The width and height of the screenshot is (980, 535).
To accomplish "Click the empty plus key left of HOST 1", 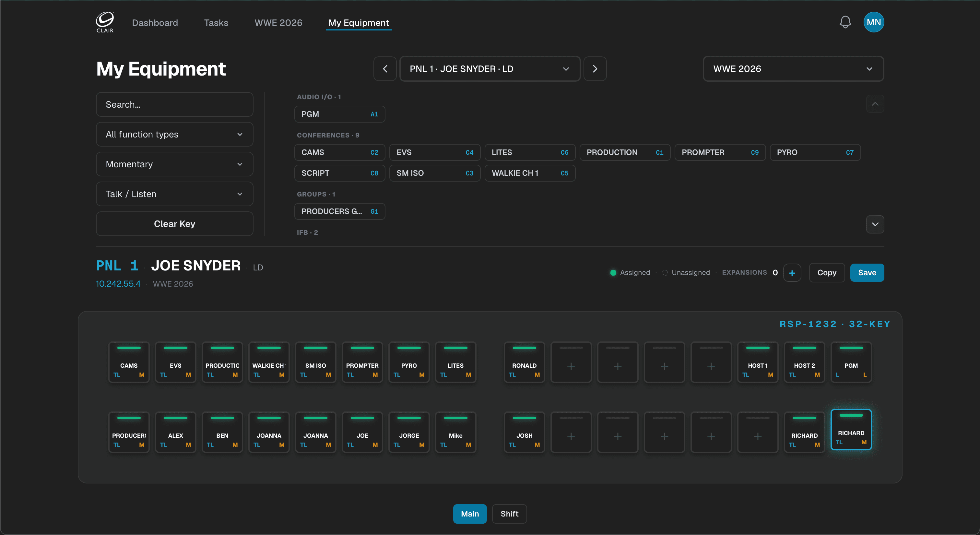I will coord(711,362).
